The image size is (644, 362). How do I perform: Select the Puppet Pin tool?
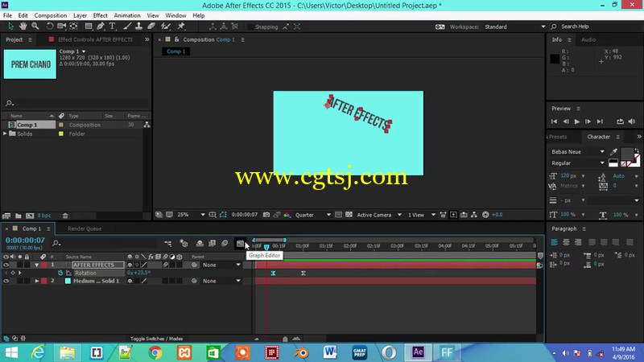pos(180,27)
